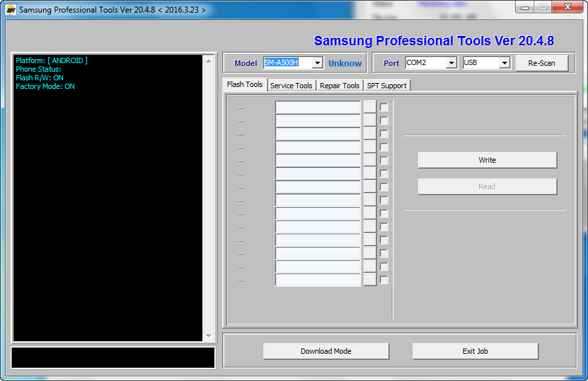
Task: Expand the COM2 port dropdown
Action: point(451,62)
